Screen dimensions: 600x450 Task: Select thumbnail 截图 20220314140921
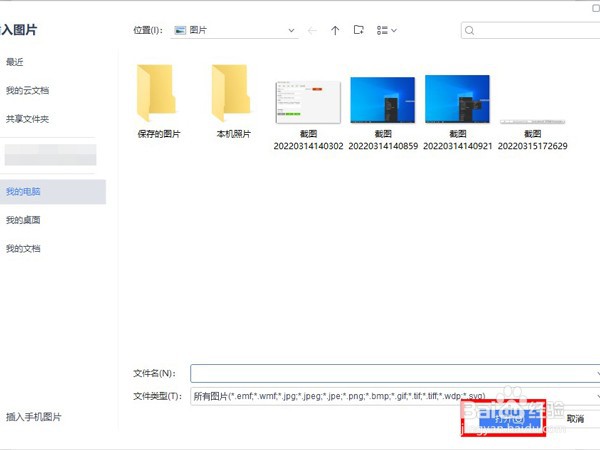point(457,99)
